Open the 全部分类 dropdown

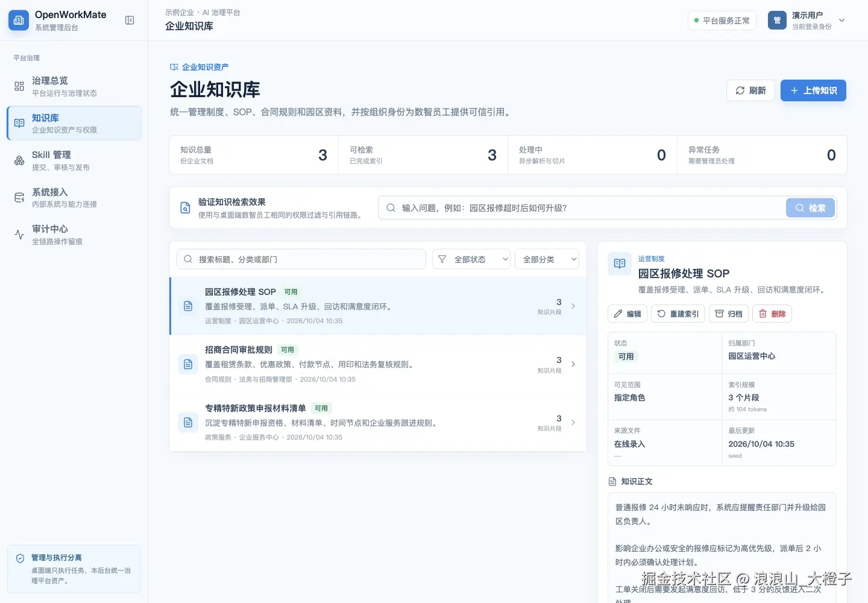[x=547, y=259]
